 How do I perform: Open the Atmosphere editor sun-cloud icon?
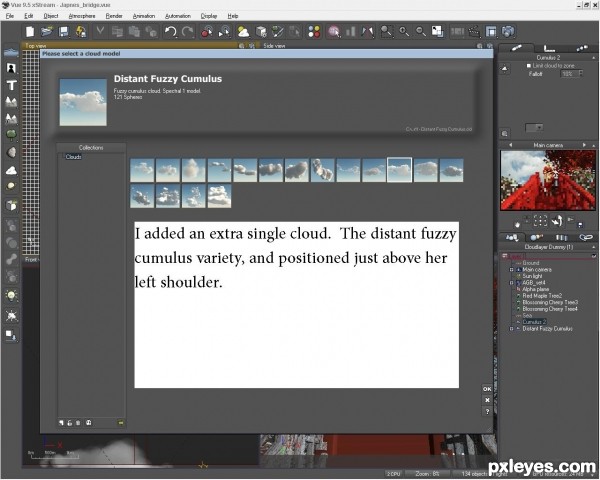pos(243,31)
